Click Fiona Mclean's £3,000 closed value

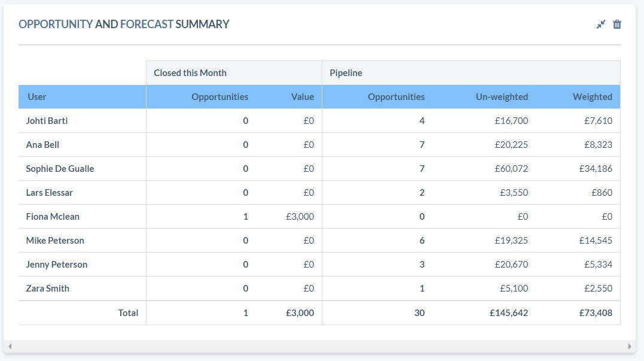pyautogui.click(x=301, y=216)
